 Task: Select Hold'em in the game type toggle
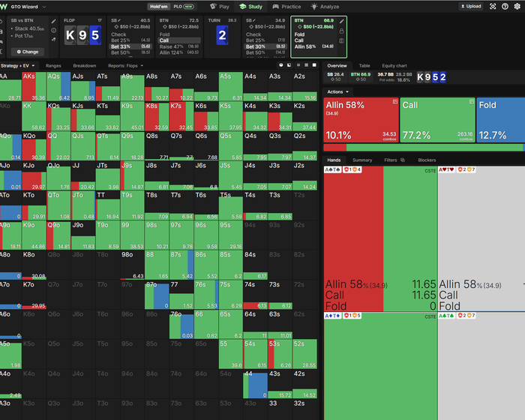(x=159, y=6)
